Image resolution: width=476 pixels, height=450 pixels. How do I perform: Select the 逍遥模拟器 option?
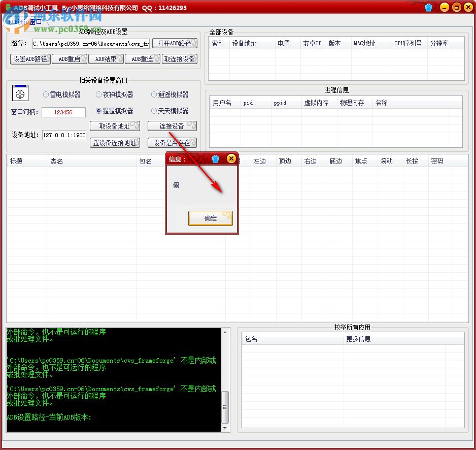click(x=154, y=95)
